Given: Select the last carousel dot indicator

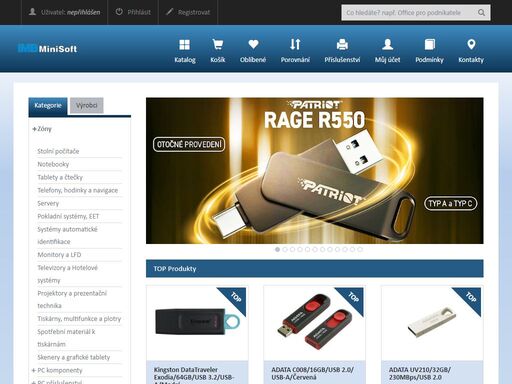Looking at the screenshot, I should (360, 249).
